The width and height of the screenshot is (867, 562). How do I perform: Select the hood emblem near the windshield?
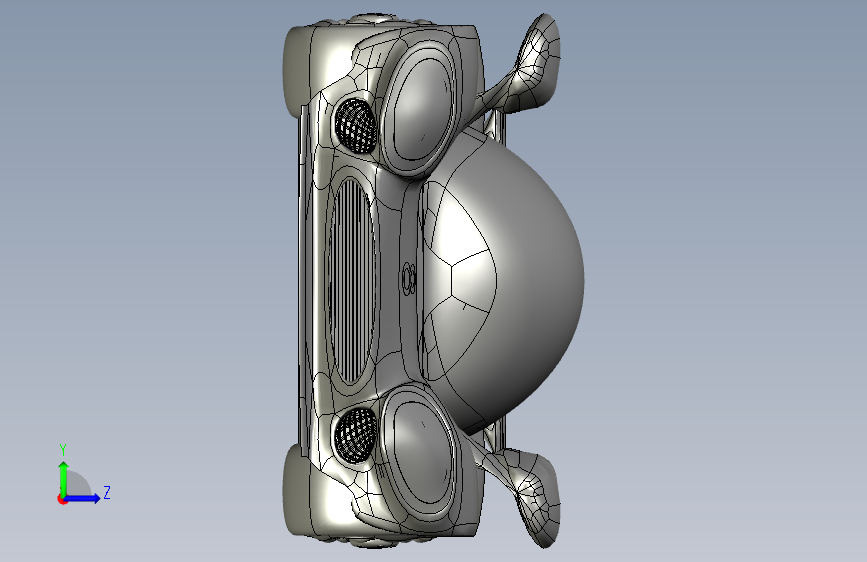click(409, 278)
